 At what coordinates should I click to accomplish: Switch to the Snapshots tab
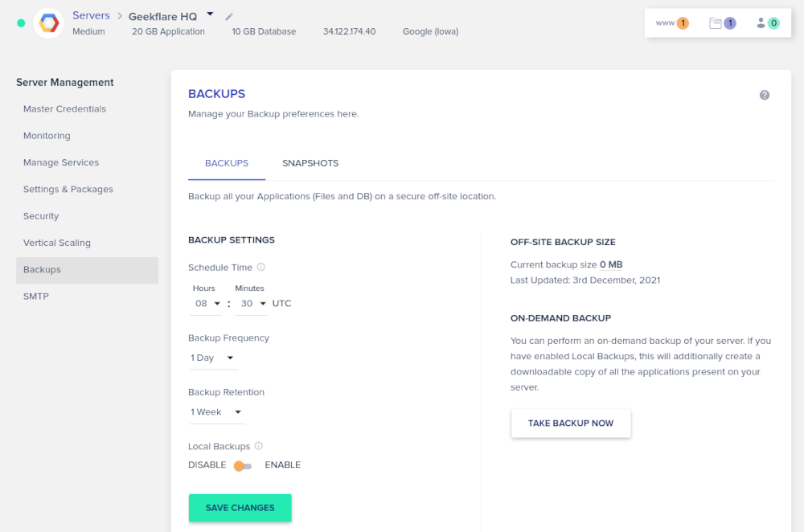point(310,163)
